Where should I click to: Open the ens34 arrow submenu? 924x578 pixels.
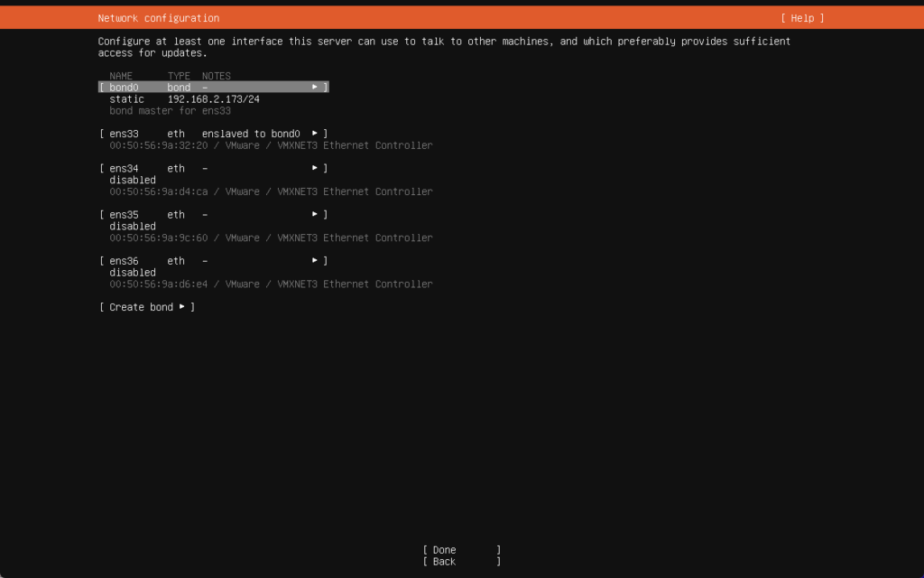315,169
